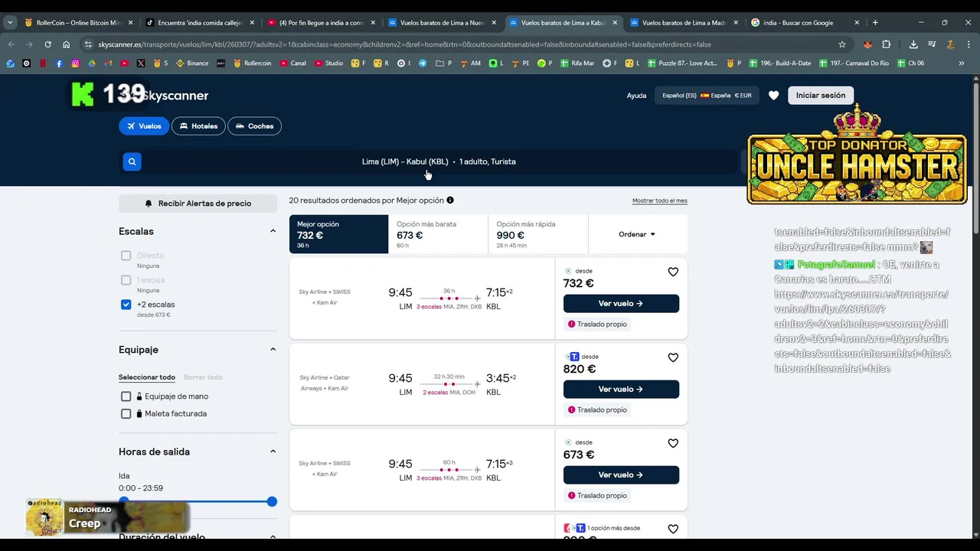Click Ver vuelo for the 820 € flight
980x551 pixels.
pyautogui.click(x=621, y=390)
